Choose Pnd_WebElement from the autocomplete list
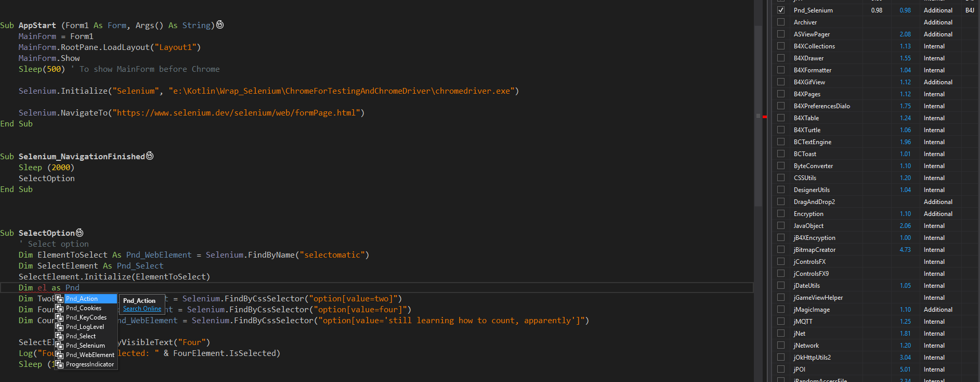The image size is (980, 382). click(90, 355)
